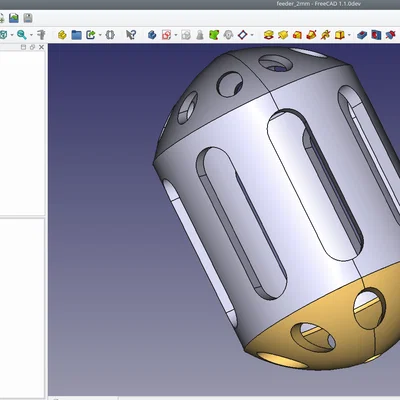Click the yellow Create part icon

[x=62, y=35]
